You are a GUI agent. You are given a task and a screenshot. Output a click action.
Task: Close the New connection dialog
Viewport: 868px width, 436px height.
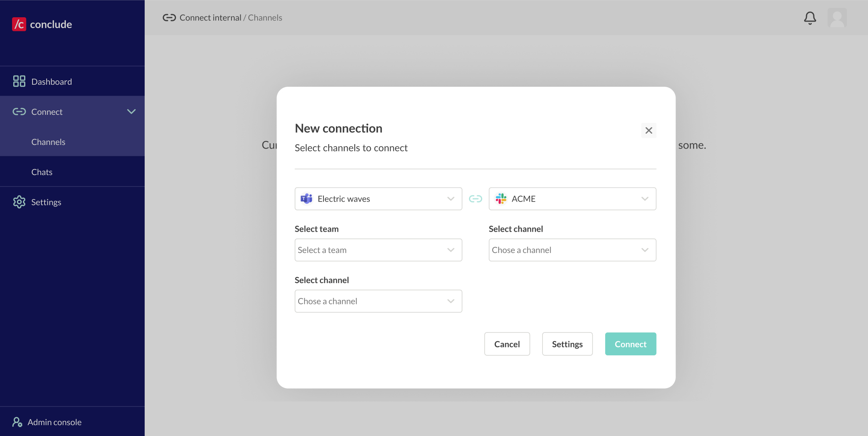(649, 130)
